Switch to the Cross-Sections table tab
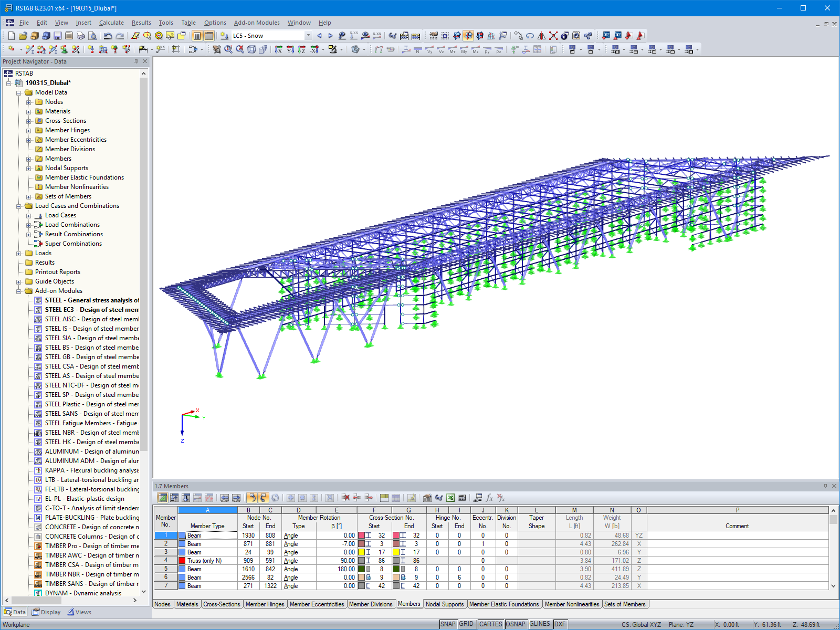 (x=222, y=604)
